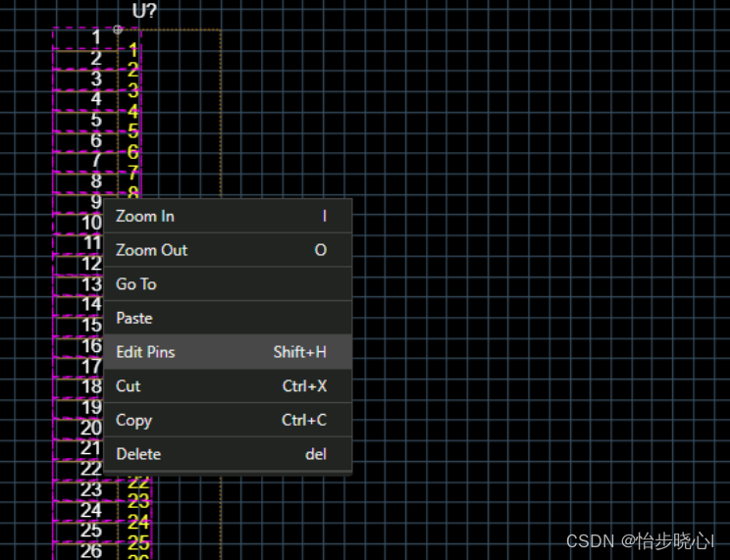Image resolution: width=730 pixels, height=560 pixels.
Task: Select white pin name label 8
Action: 95,181
